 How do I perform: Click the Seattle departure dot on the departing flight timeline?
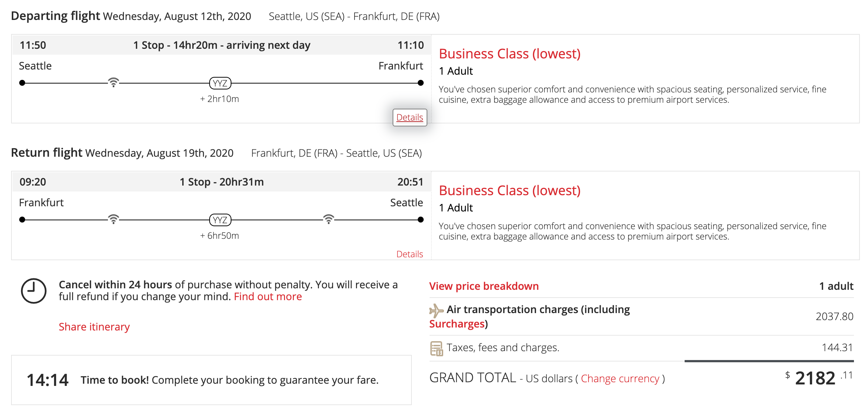(23, 83)
